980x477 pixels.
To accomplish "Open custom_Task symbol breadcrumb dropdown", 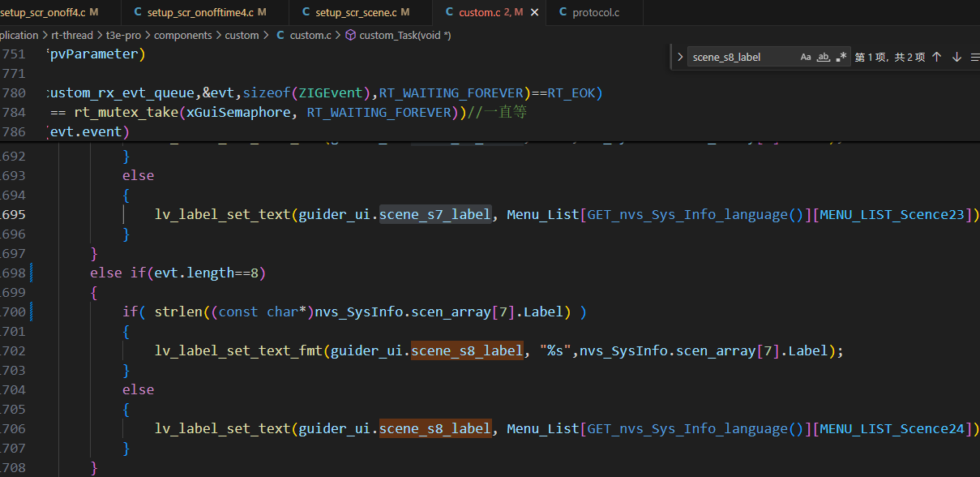I will point(404,35).
